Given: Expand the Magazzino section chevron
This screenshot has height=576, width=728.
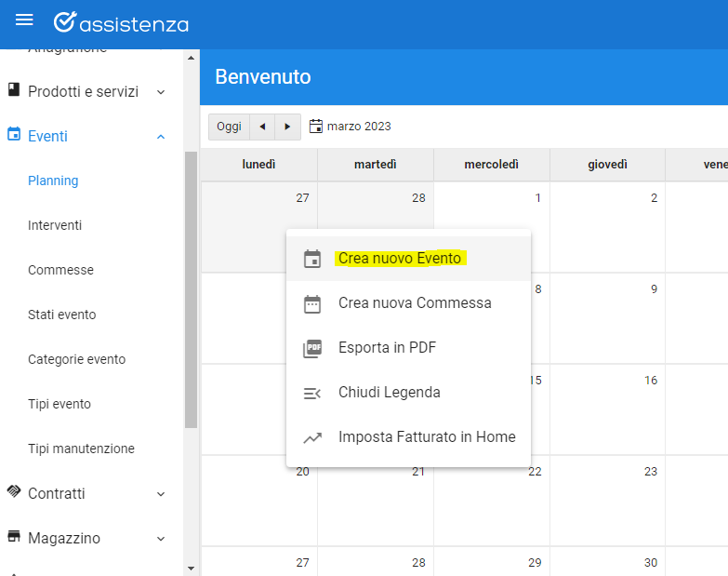Looking at the screenshot, I should point(161,539).
